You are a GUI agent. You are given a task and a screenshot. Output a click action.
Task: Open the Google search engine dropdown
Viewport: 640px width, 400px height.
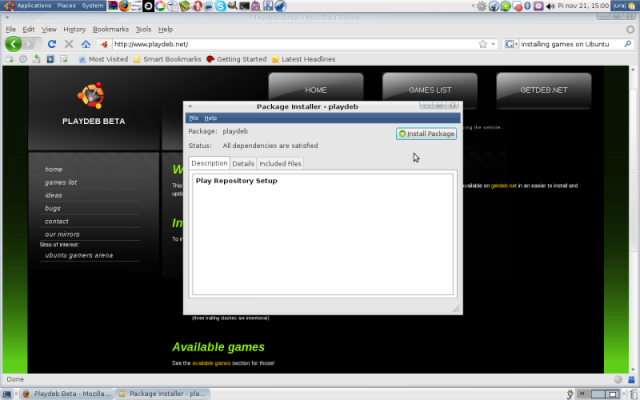511,44
